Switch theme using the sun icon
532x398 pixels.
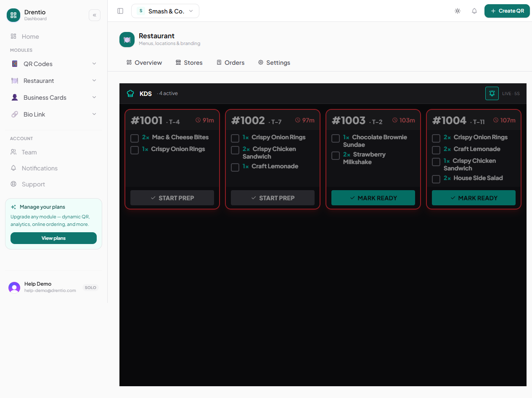click(458, 11)
